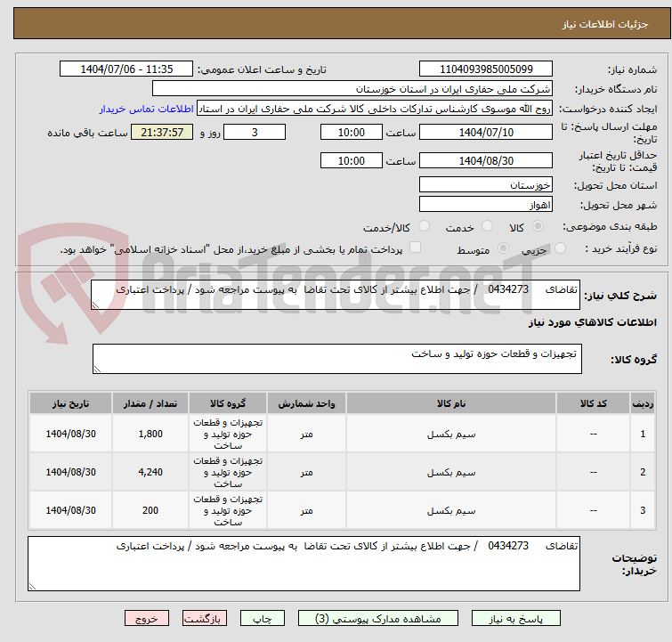Image resolution: width=672 pixels, height=642 pixels.
Task: Select the 'کالا/خدمت' radio button
Action: tap(424, 227)
